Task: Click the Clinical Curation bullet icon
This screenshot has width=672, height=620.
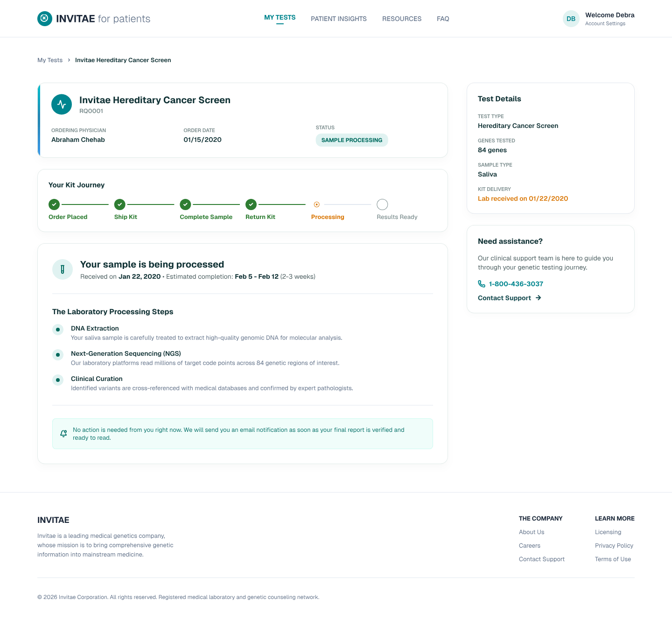Action: pyautogui.click(x=58, y=380)
